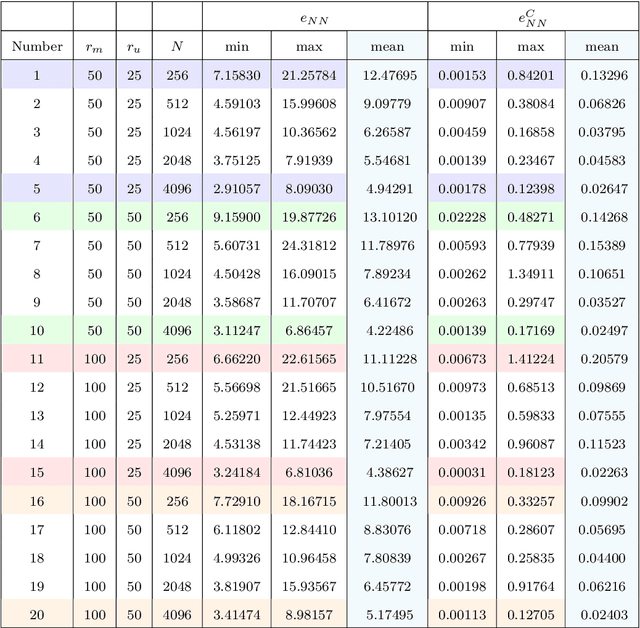Image resolution: width=640 pixels, height=628 pixels.
Task: Click the mean value 4.22486
Action: [387, 330]
